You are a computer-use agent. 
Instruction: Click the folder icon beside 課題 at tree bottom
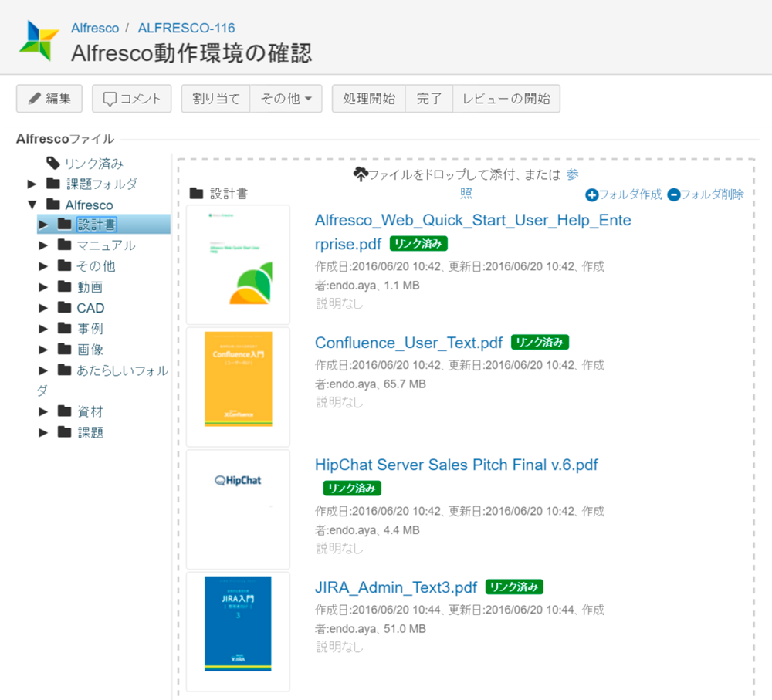[x=65, y=431]
